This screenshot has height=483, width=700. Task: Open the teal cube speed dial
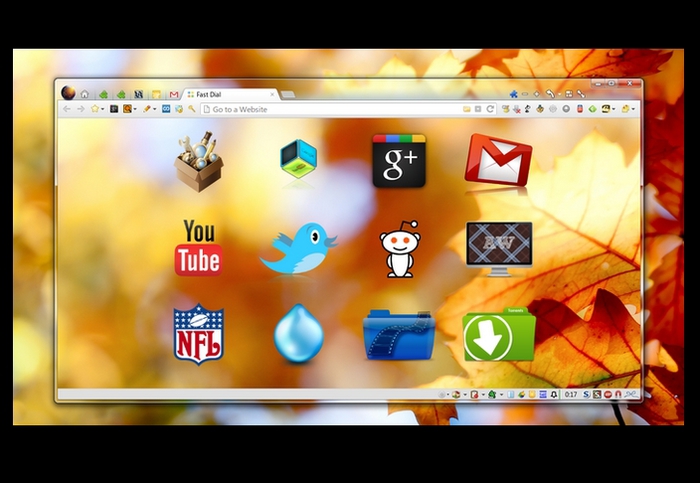[298, 158]
